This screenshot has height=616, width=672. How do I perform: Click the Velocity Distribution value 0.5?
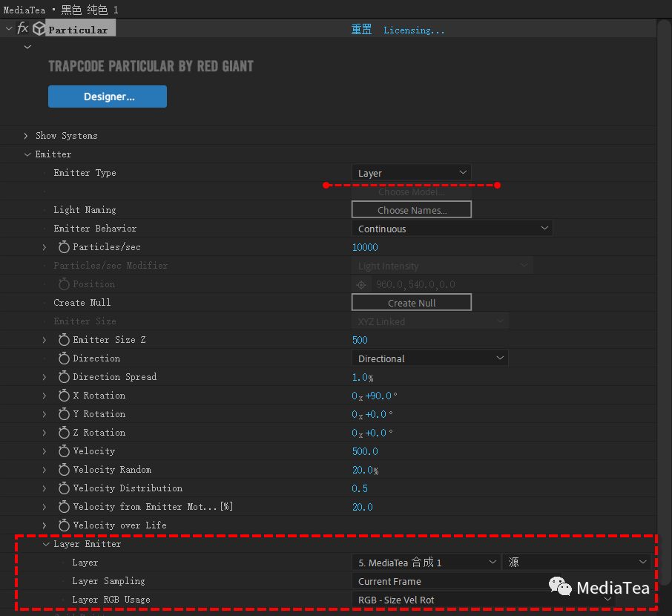pos(360,488)
